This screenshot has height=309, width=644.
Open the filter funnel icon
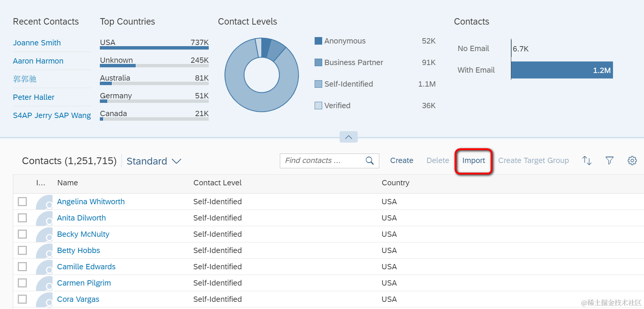pyautogui.click(x=609, y=161)
